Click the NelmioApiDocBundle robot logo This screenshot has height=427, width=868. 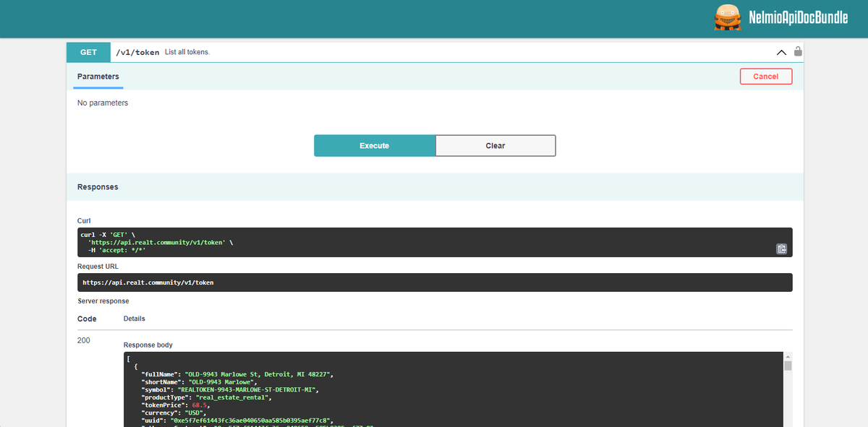[729, 18]
